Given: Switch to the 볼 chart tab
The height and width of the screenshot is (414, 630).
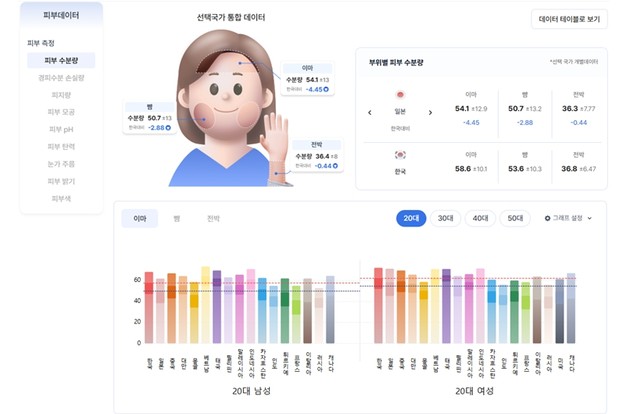Looking at the screenshot, I should point(176,218).
